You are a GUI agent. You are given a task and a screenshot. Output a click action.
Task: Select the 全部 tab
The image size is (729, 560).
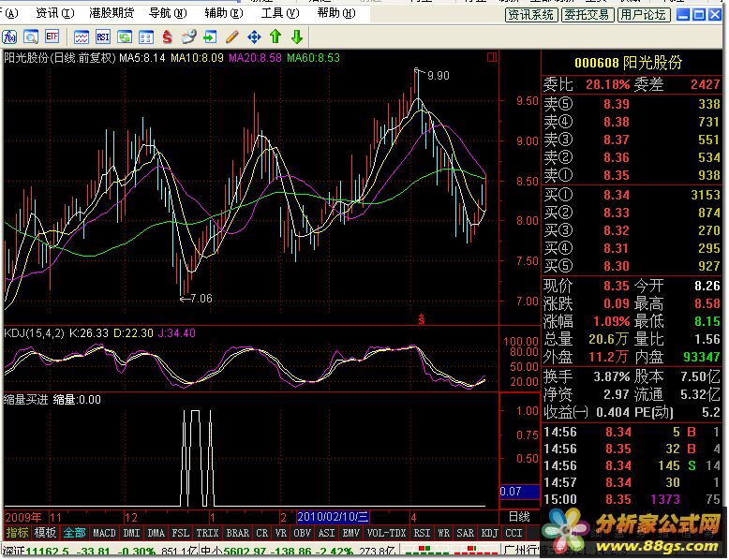[74, 533]
